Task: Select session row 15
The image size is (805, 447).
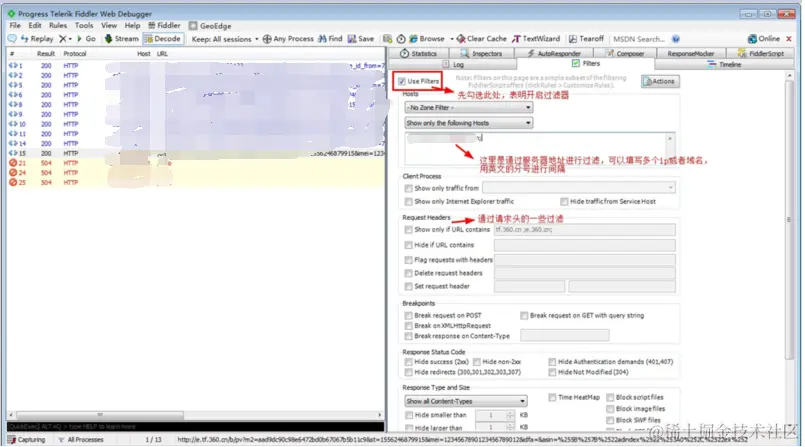Action: (x=195, y=153)
